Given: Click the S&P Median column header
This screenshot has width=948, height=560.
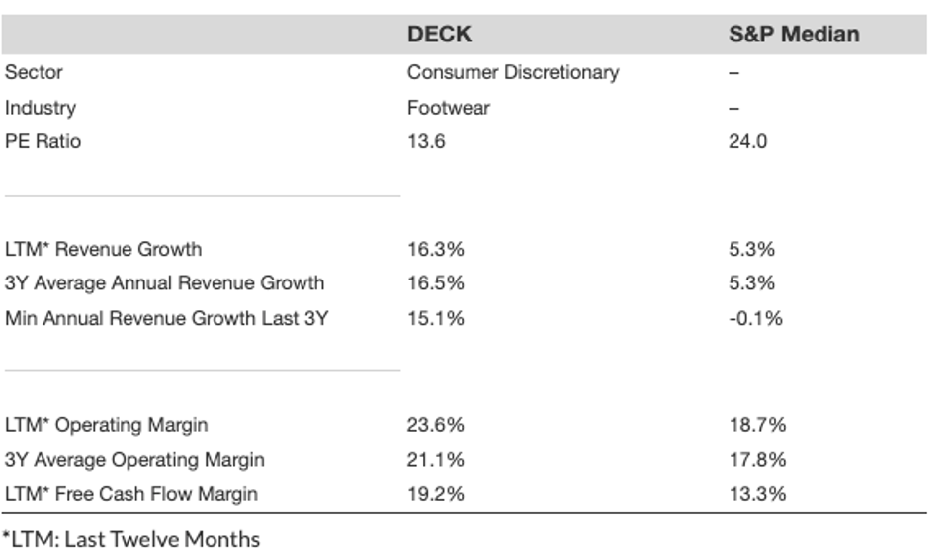Looking at the screenshot, I should pos(794,35).
